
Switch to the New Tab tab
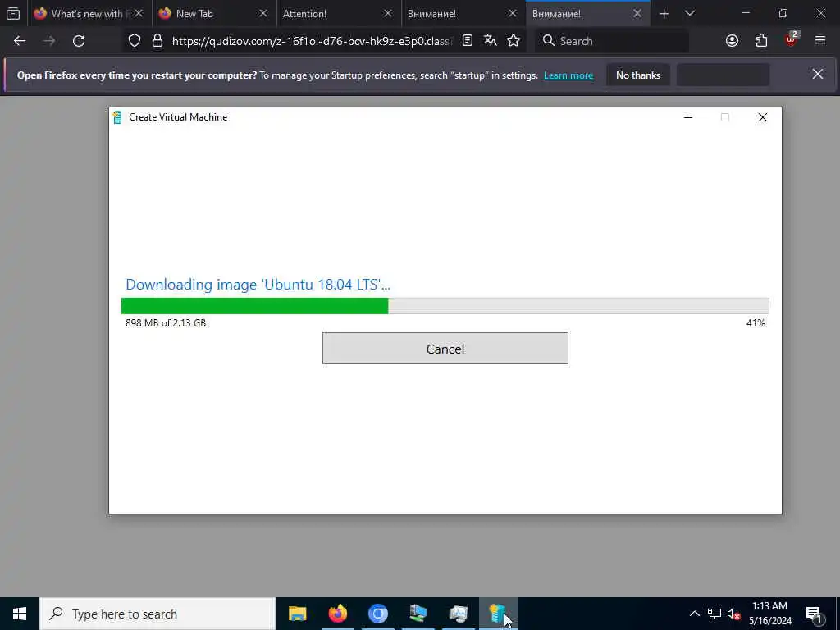[x=214, y=14]
